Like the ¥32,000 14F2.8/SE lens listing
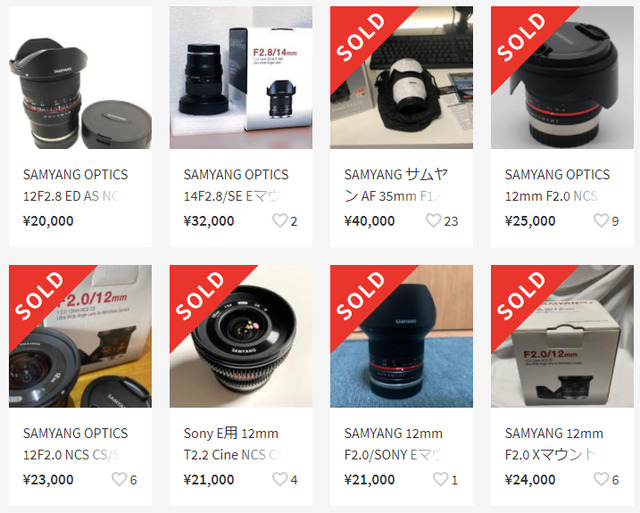 pyautogui.click(x=280, y=220)
